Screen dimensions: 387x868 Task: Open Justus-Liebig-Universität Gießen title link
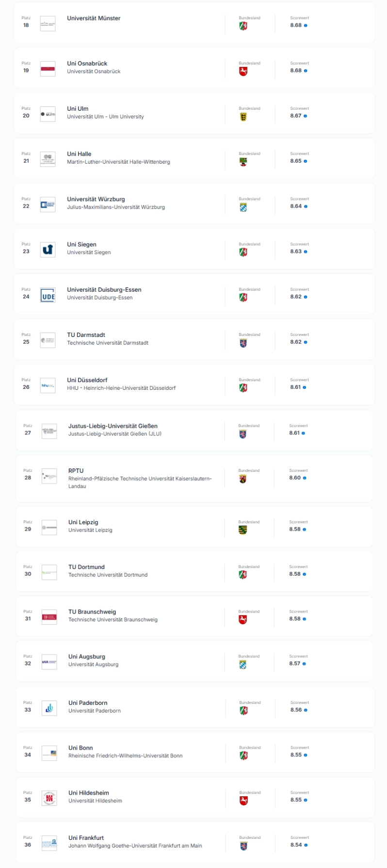click(x=113, y=426)
